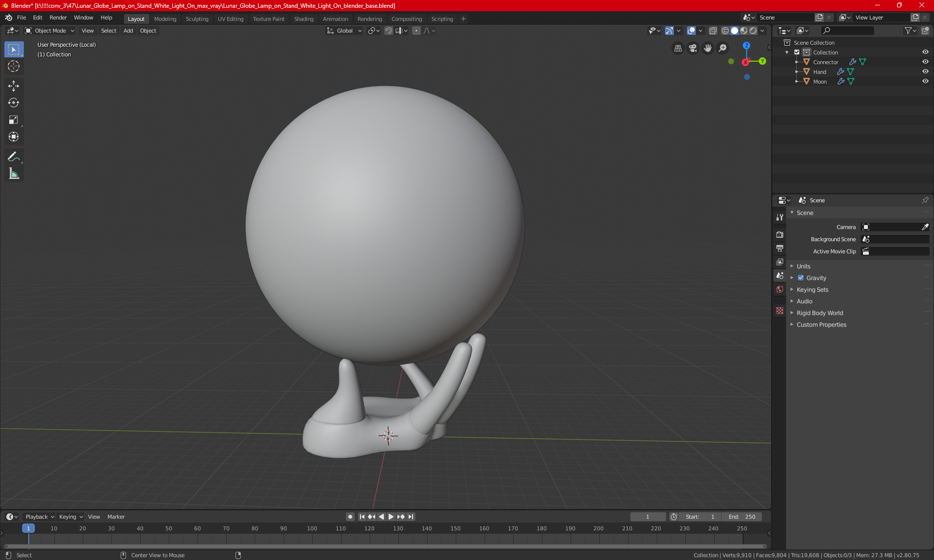Select the Move tool
Image resolution: width=934 pixels, height=560 pixels.
(x=14, y=86)
